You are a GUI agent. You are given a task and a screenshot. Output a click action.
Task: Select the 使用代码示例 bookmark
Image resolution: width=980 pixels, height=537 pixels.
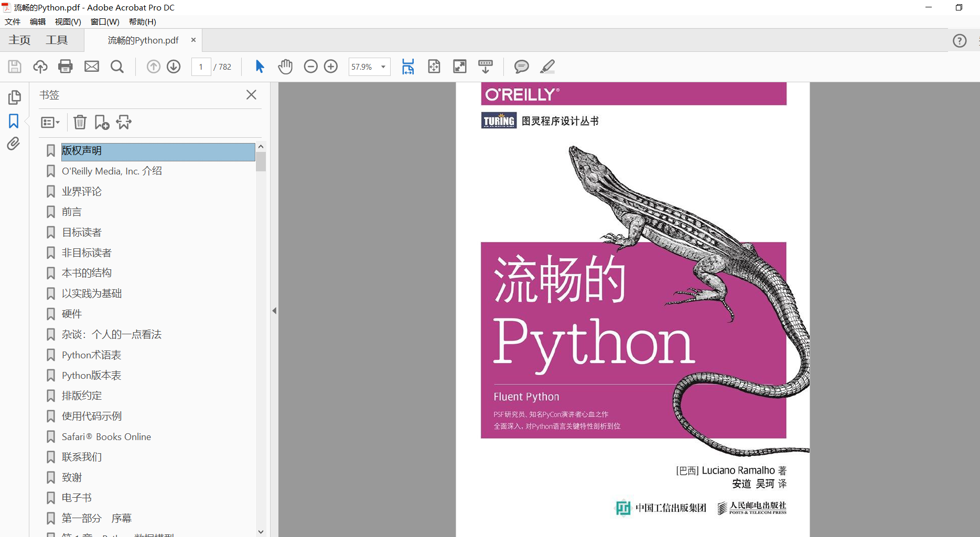pos(91,417)
